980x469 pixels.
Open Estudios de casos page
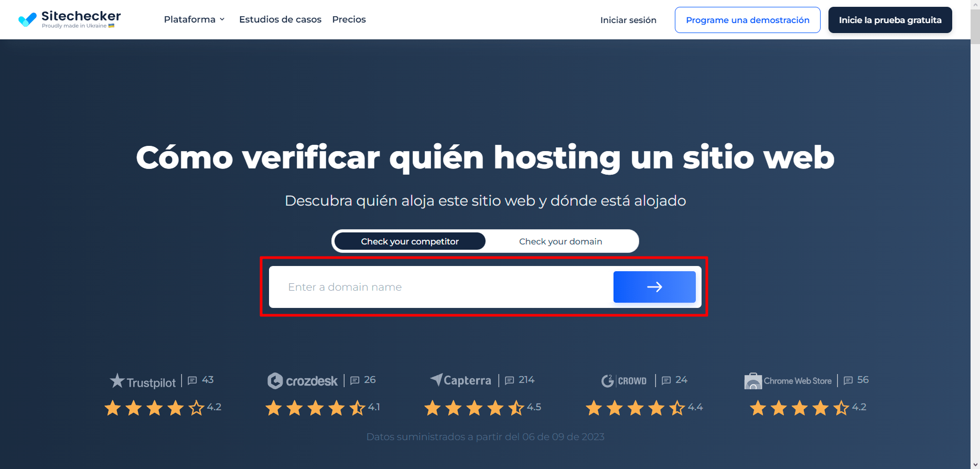[280, 19]
